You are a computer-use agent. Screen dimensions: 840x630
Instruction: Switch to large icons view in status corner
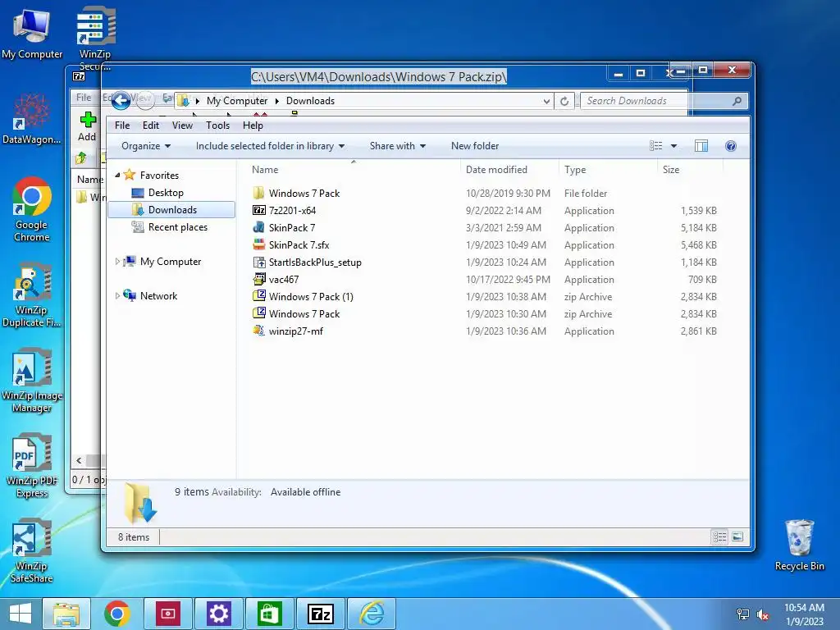click(737, 536)
